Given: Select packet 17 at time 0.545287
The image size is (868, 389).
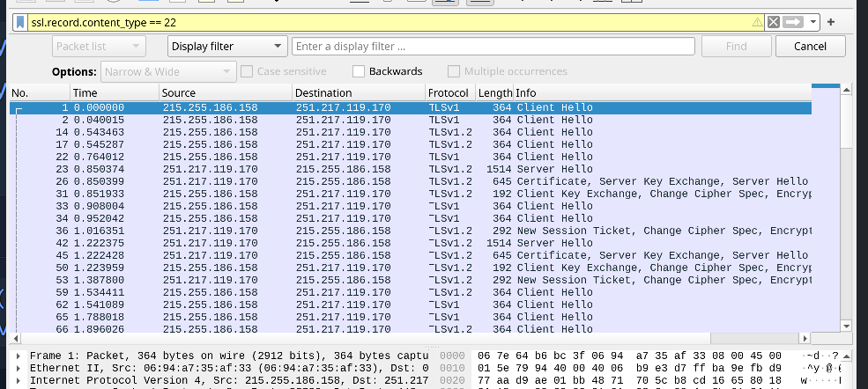Looking at the screenshot, I should pyautogui.click(x=411, y=144).
